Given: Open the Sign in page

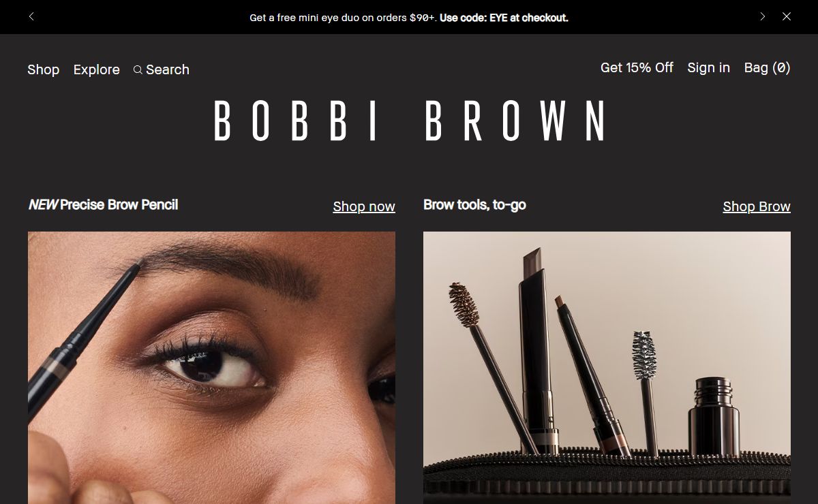Looking at the screenshot, I should tap(708, 67).
